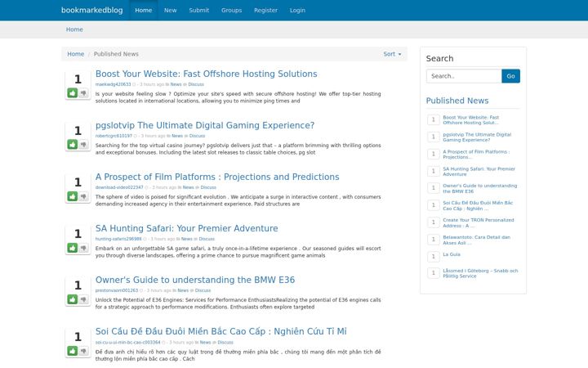Click Discuss under BMW E36 post
The image size is (588, 368).
point(203,290)
